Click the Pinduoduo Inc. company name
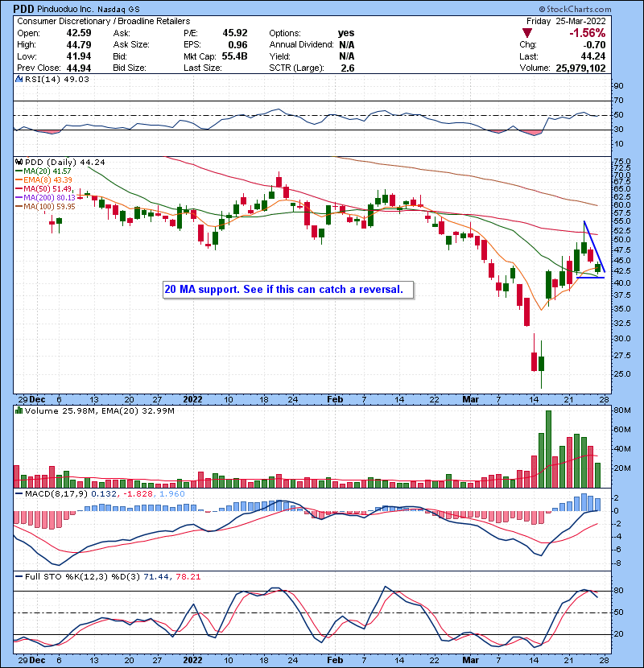The width and height of the screenshot is (644, 668). click(x=65, y=9)
